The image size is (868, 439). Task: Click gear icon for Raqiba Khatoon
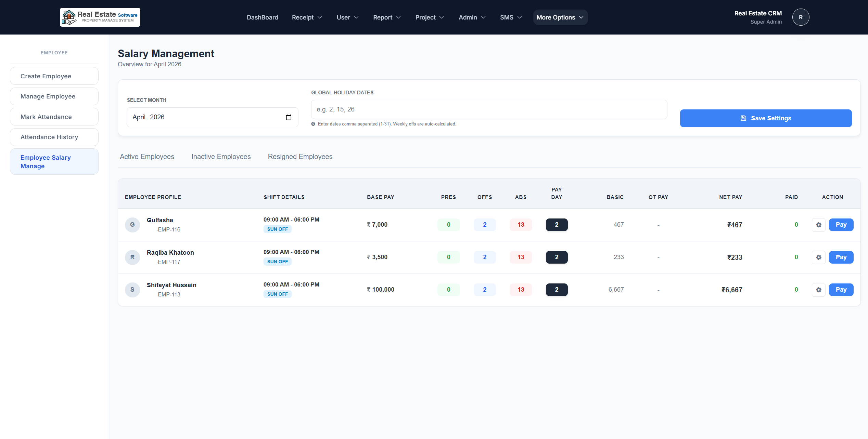818,257
